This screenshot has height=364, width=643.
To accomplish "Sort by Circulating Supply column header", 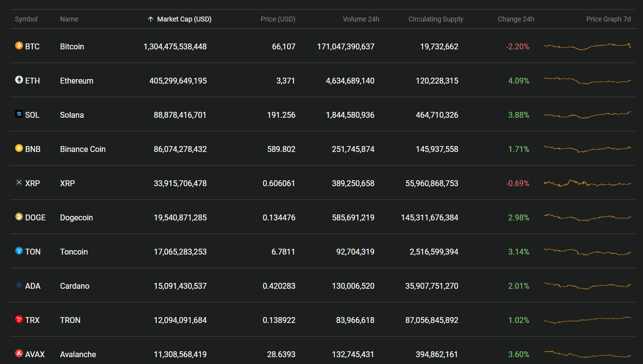I will pyautogui.click(x=436, y=19).
